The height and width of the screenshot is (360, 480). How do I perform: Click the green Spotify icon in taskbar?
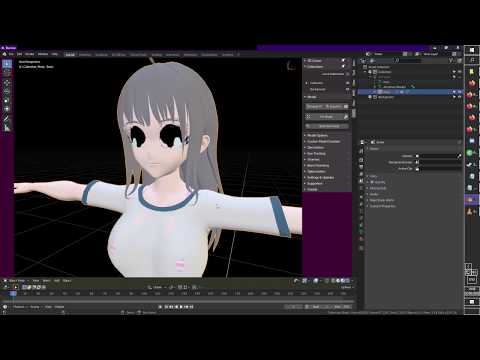[x=470, y=153]
